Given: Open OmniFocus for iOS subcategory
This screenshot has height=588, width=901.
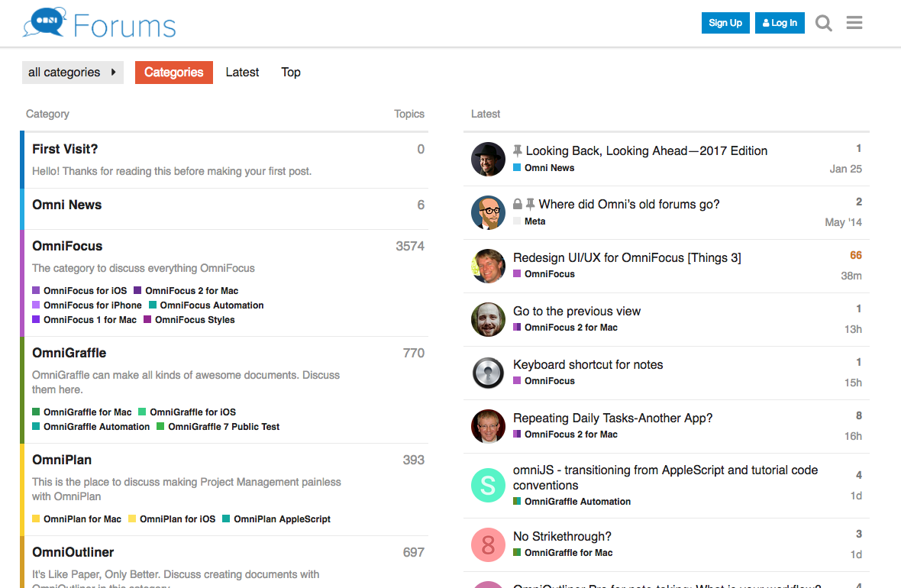Looking at the screenshot, I should click(x=79, y=291).
